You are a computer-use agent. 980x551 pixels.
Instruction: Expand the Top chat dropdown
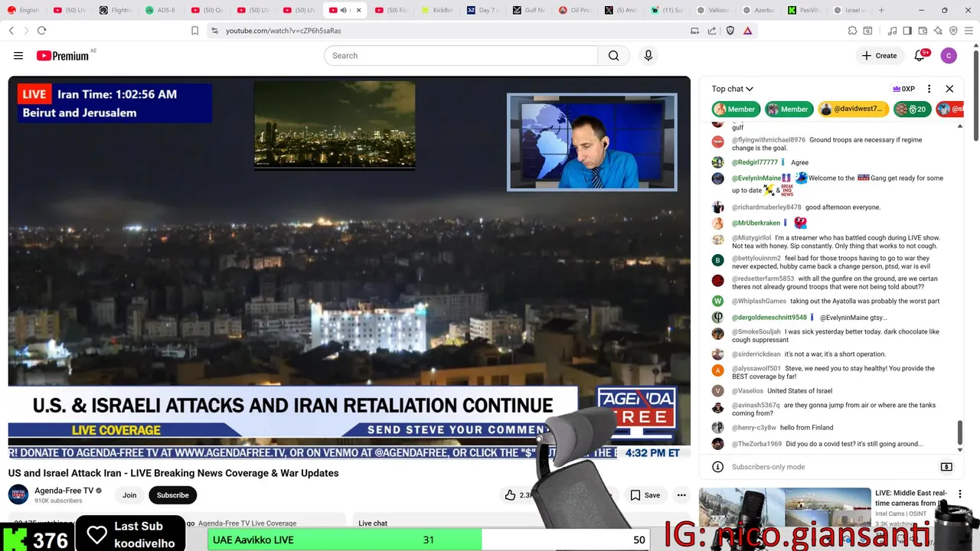732,89
